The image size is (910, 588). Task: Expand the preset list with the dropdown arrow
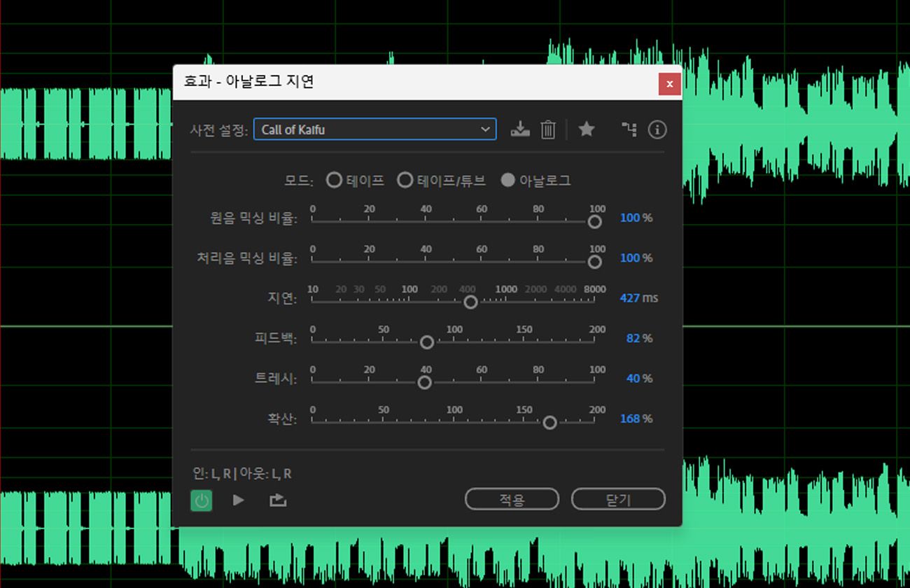485,129
